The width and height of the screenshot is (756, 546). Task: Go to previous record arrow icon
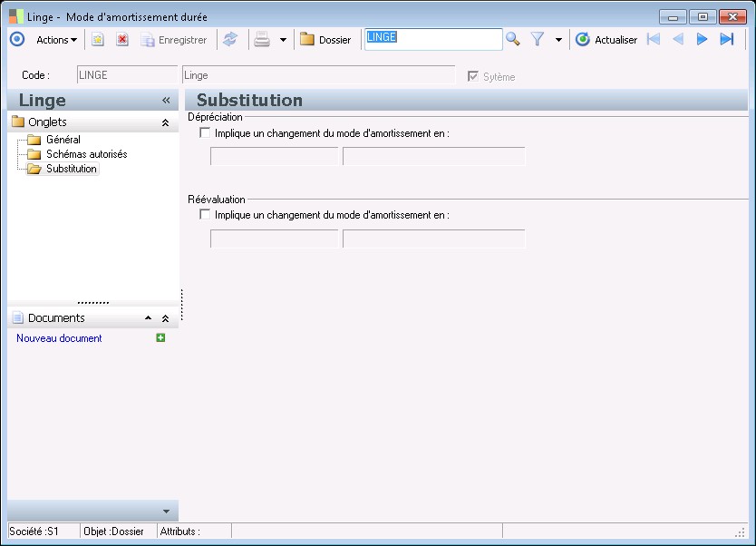pyautogui.click(x=678, y=39)
